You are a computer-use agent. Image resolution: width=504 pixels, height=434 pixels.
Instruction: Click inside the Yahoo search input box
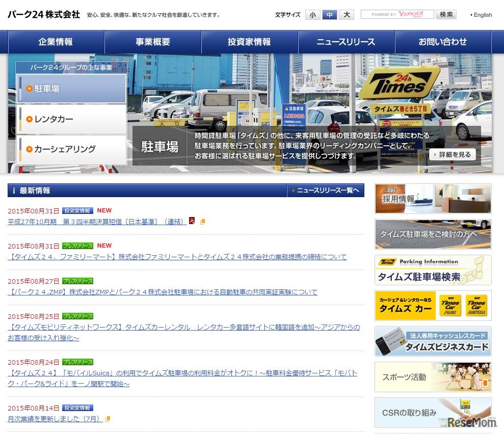(397, 14)
